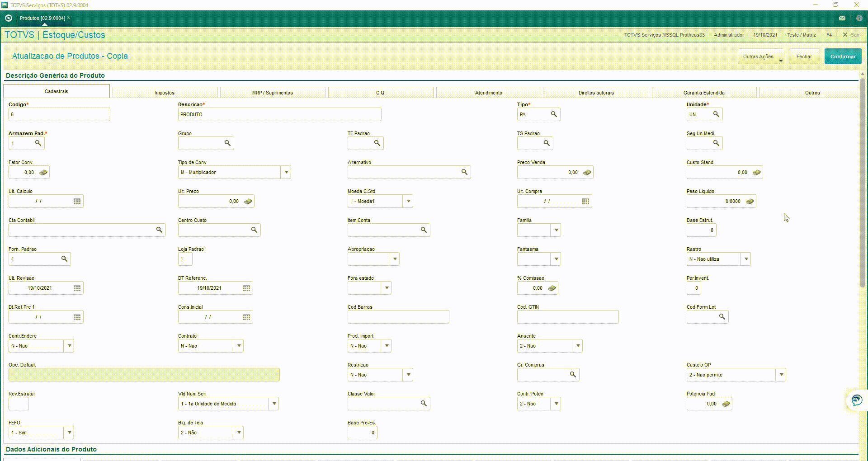The image size is (868, 461).
Task: Open lookup search for Tipo field
Action: click(554, 114)
